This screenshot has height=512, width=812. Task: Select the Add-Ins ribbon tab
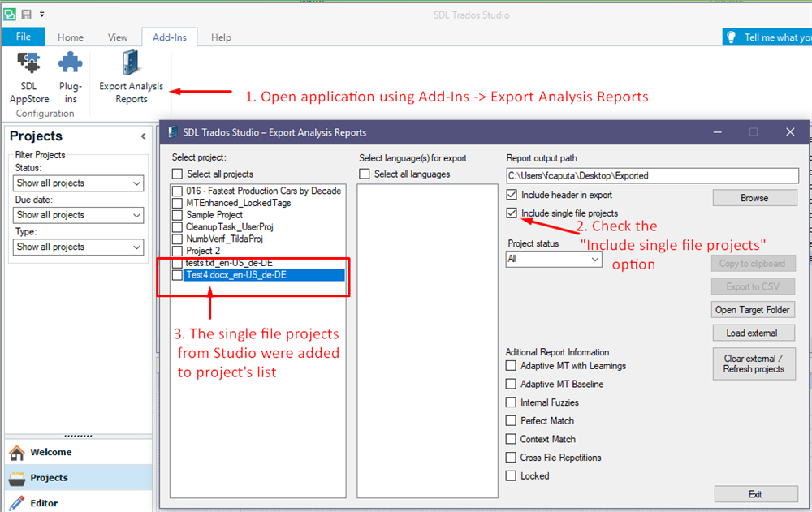pyautogui.click(x=170, y=37)
